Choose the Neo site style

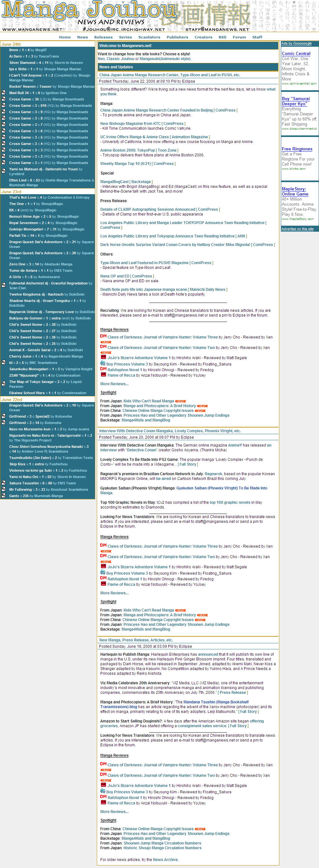coord(101,58)
